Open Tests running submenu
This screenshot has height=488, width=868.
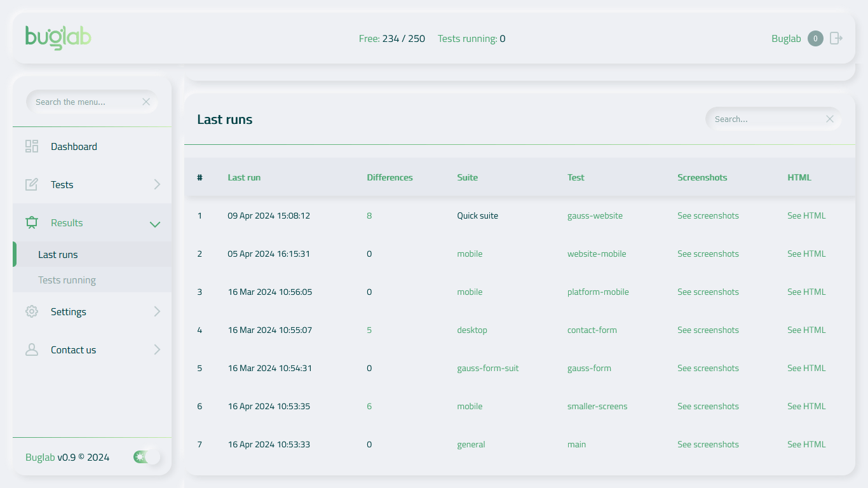click(x=92, y=280)
